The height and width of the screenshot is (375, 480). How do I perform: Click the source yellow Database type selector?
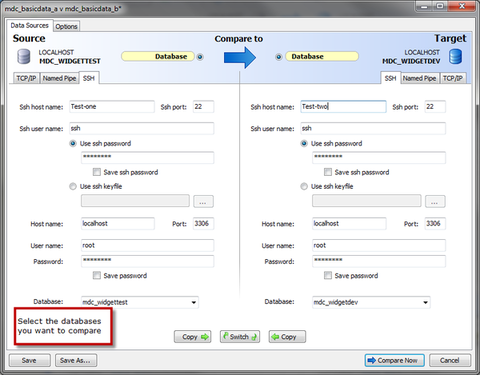click(x=158, y=56)
